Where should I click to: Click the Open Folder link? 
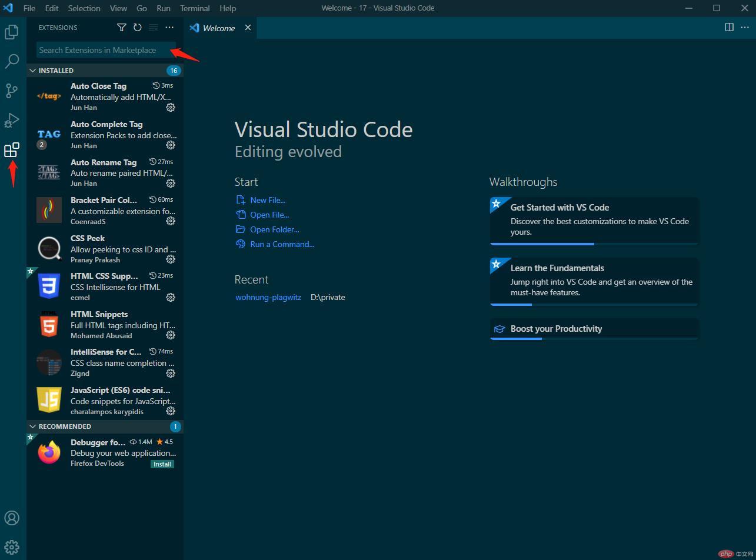point(275,229)
